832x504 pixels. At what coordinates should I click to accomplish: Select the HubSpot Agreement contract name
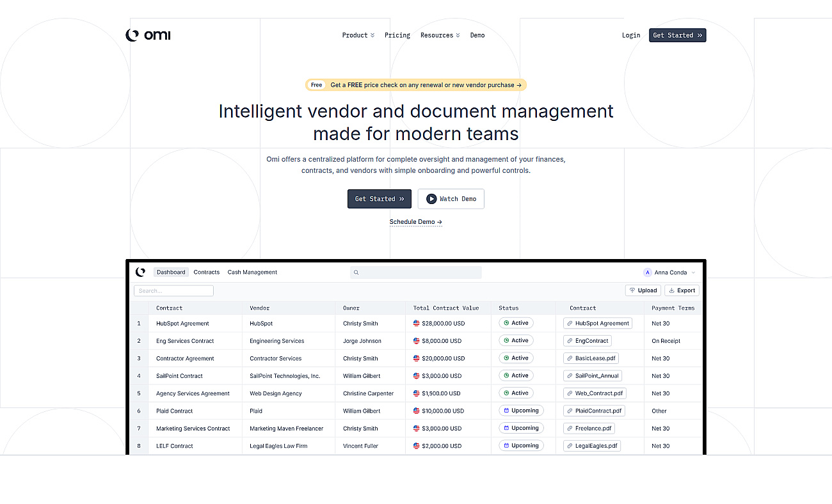(x=182, y=324)
